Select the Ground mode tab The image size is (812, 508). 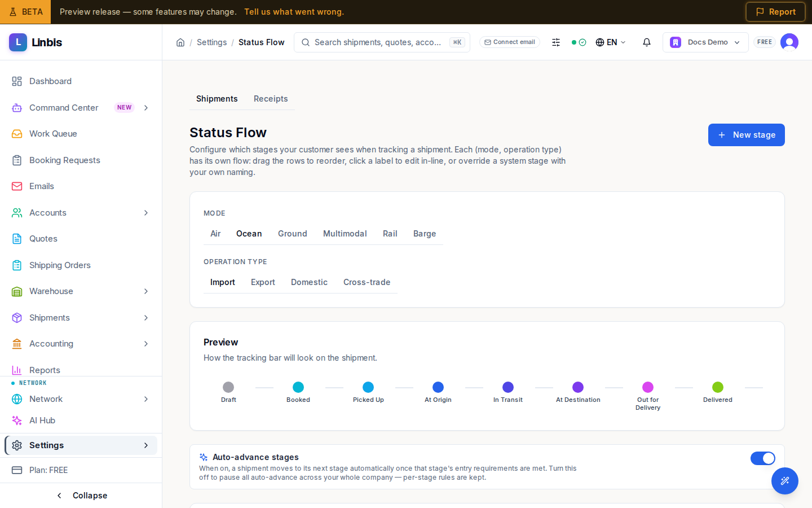pos(293,234)
